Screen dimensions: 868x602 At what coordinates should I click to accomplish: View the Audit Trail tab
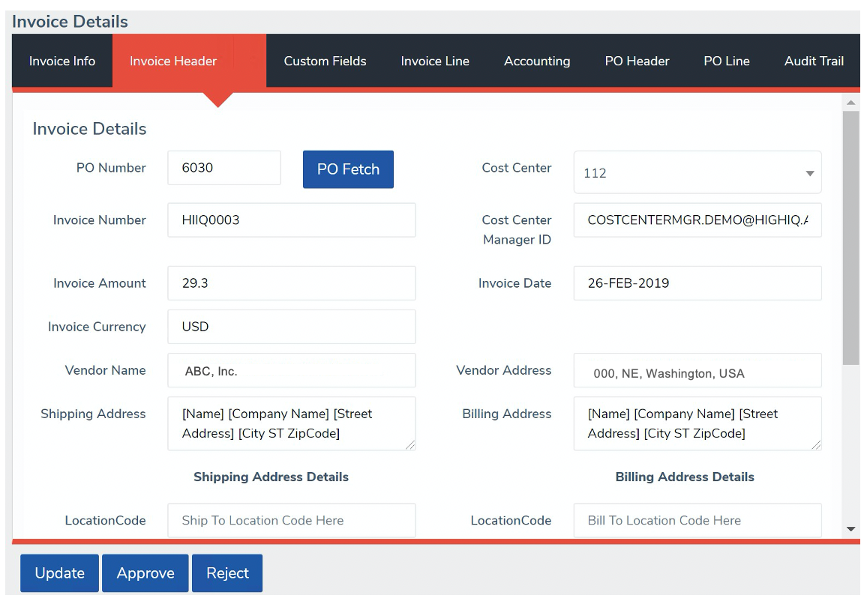point(814,61)
